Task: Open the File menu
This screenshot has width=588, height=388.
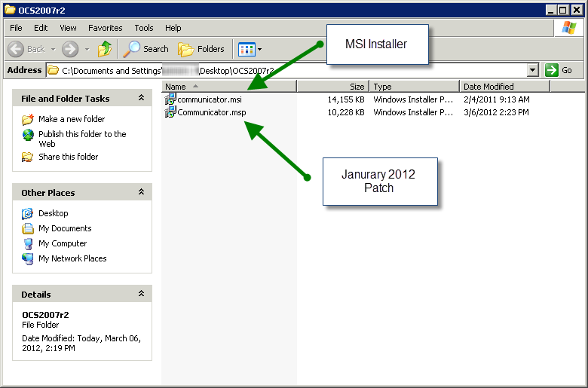Action: pyautogui.click(x=16, y=28)
